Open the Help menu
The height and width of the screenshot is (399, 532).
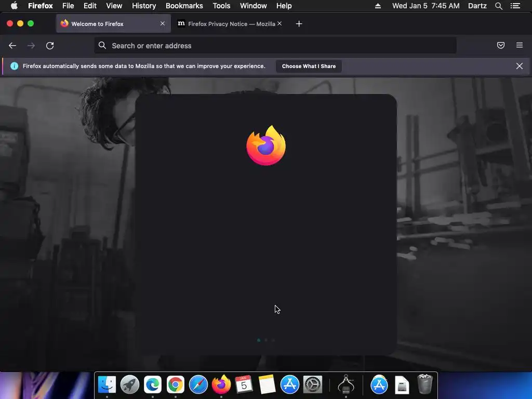point(284,6)
